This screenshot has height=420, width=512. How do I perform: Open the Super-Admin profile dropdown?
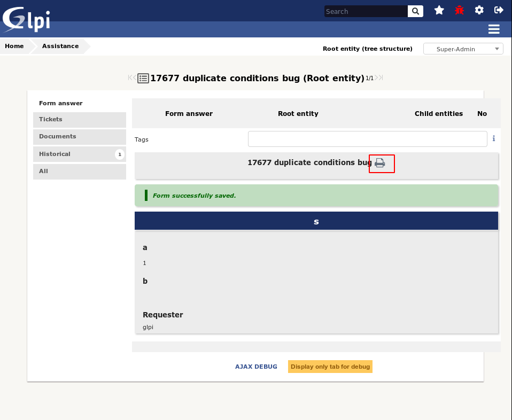(x=463, y=48)
